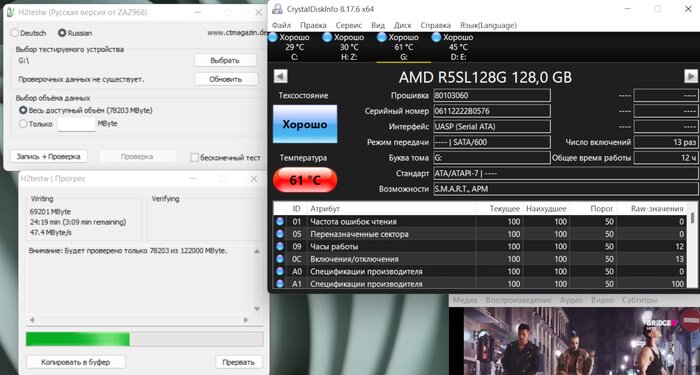This screenshot has width=700, height=375.
Task: Open Диск menu in CrystalDiskInfo
Action: pos(403,25)
